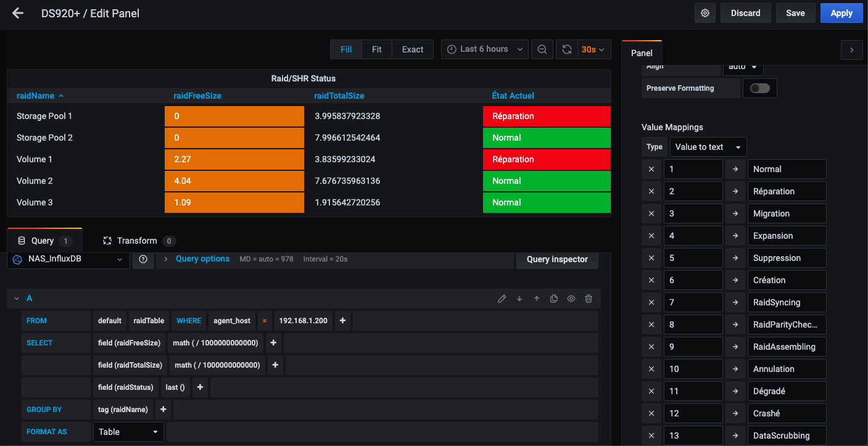868x446 pixels.
Task: Refresh the dashboard with the refresh icon
Action: 566,49
